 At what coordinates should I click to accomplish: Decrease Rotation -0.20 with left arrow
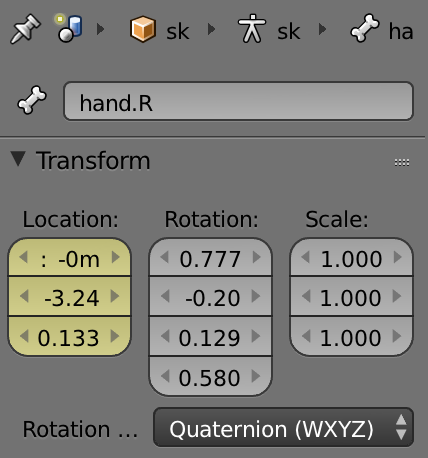click(x=165, y=296)
